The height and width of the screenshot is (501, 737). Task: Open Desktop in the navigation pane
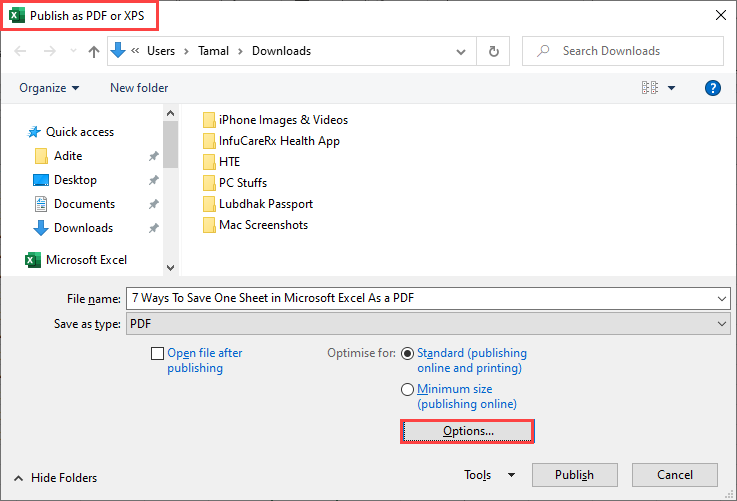pos(75,180)
